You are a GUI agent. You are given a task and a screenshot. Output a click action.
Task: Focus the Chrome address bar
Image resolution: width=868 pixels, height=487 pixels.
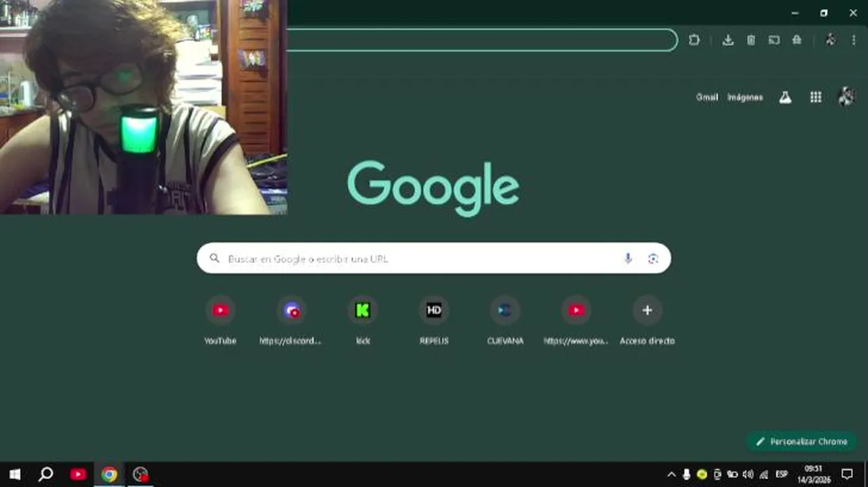coord(481,40)
